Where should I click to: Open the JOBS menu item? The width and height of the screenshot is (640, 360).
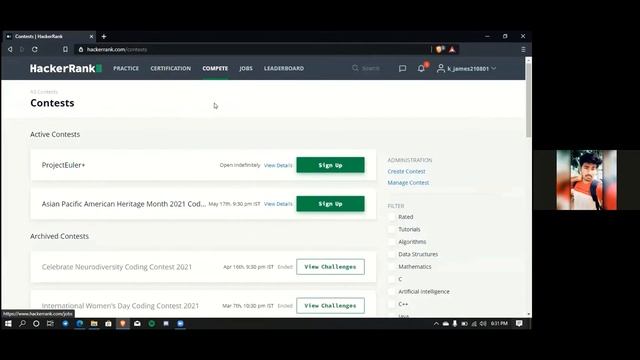pos(246,69)
